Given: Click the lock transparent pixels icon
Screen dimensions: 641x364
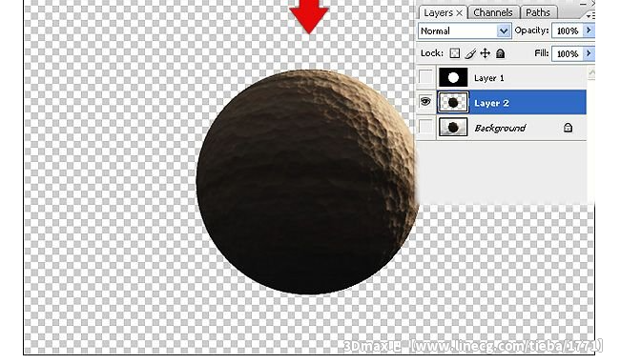Looking at the screenshot, I should pos(455,53).
